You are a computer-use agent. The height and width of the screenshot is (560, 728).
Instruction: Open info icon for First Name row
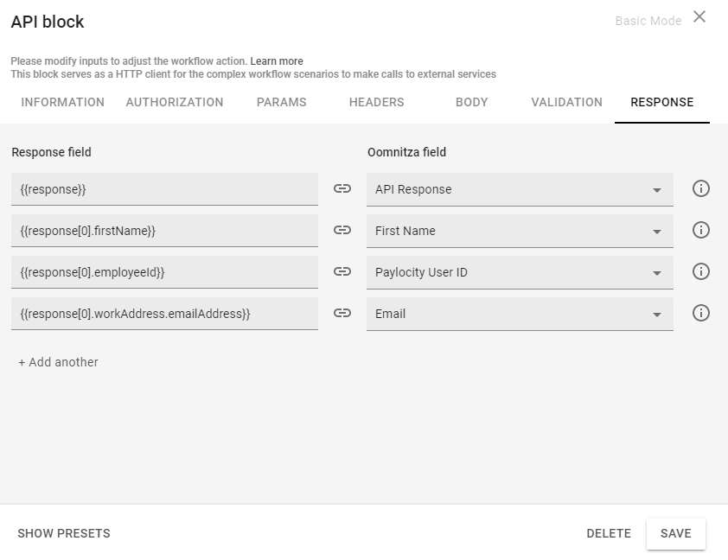click(x=701, y=231)
